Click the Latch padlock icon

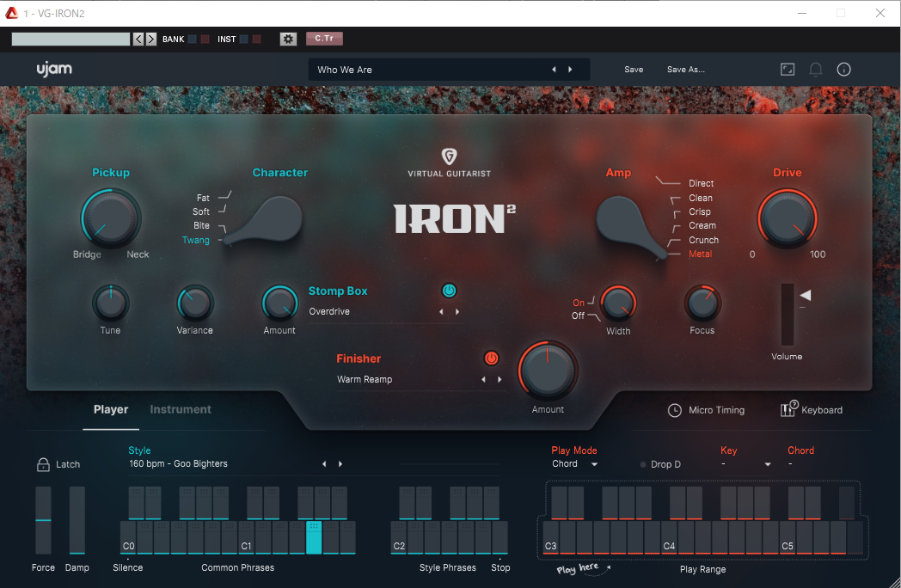tap(43, 464)
